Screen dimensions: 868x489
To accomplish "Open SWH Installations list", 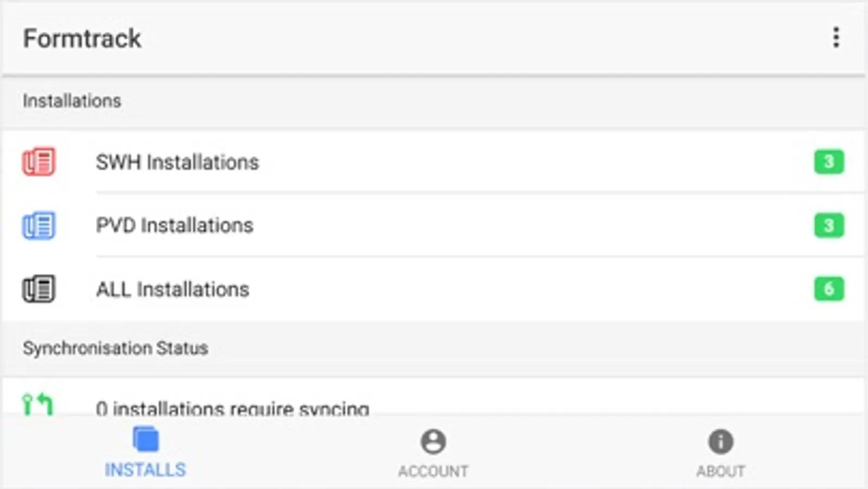I will [178, 162].
